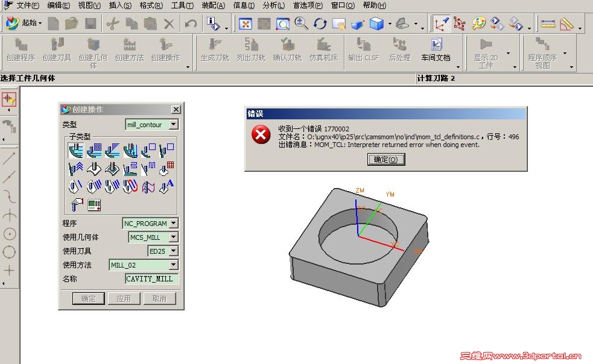
Task: Click the circle sketch tool in left sidebar
Action: pos(9,234)
